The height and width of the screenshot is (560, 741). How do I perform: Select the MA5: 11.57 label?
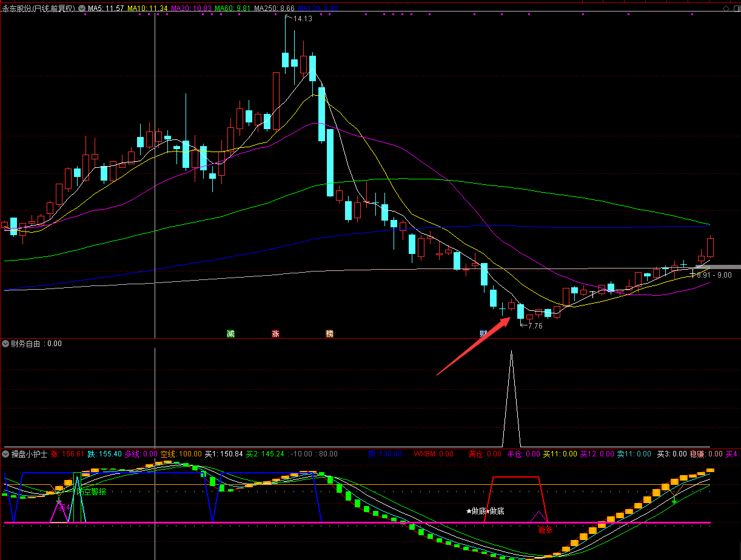106,8
